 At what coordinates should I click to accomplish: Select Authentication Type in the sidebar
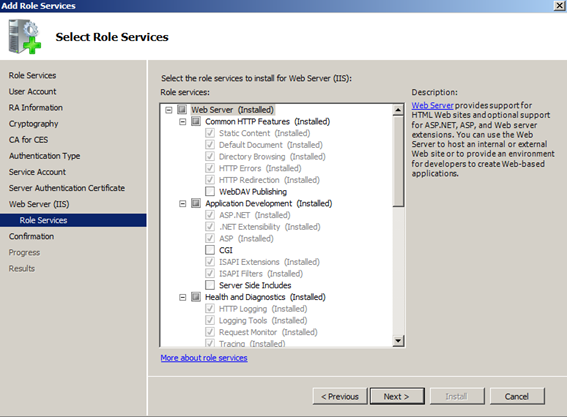click(x=44, y=156)
